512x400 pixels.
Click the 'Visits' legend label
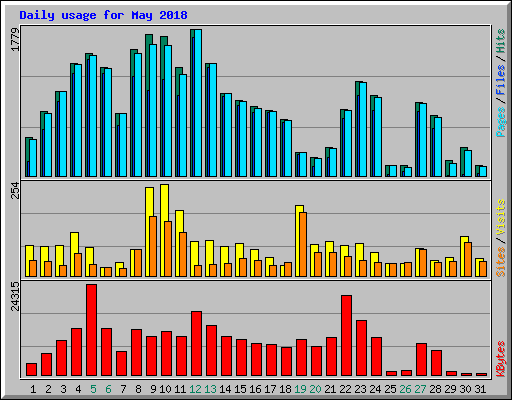click(x=500, y=217)
